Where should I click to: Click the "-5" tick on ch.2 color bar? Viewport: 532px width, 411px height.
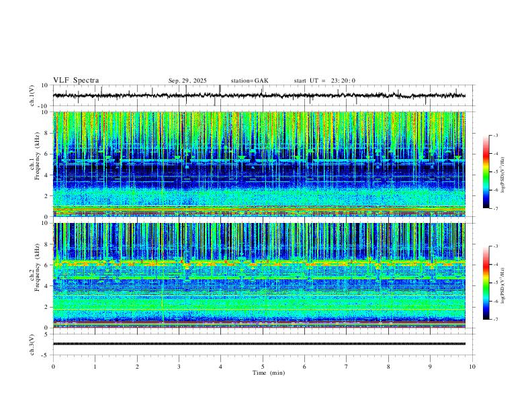[495, 283]
